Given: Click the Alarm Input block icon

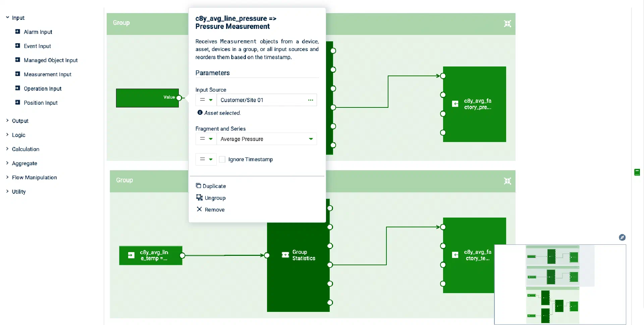Looking at the screenshot, I should (17, 32).
